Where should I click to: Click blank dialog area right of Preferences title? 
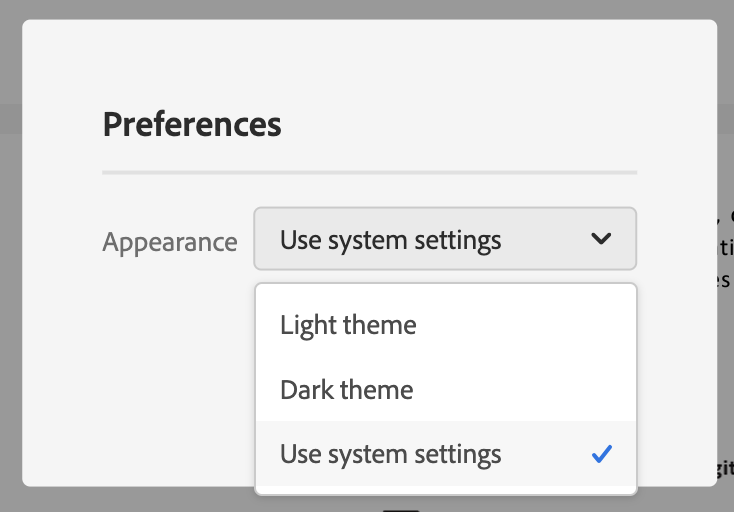pyautogui.click(x=459, y=124)
